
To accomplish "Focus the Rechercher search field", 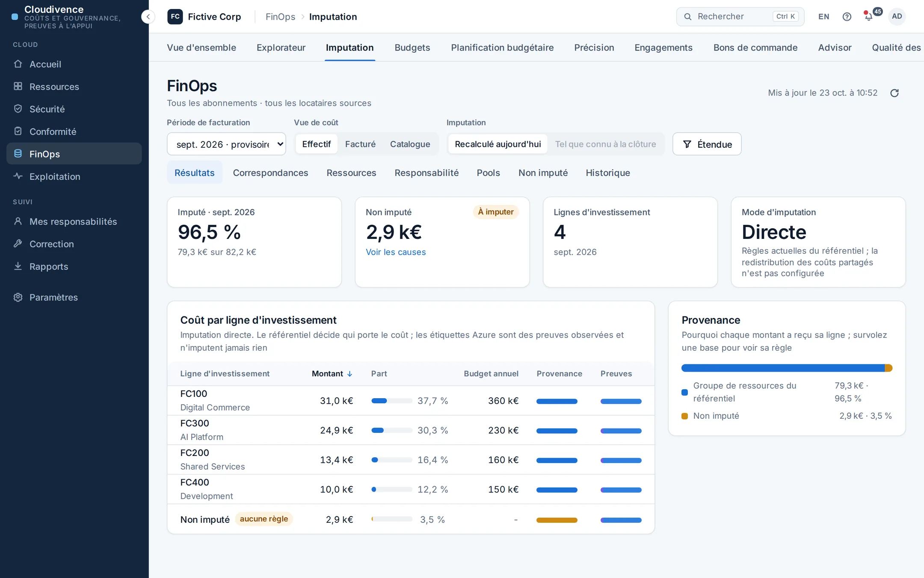I will (x=740, y=16).
